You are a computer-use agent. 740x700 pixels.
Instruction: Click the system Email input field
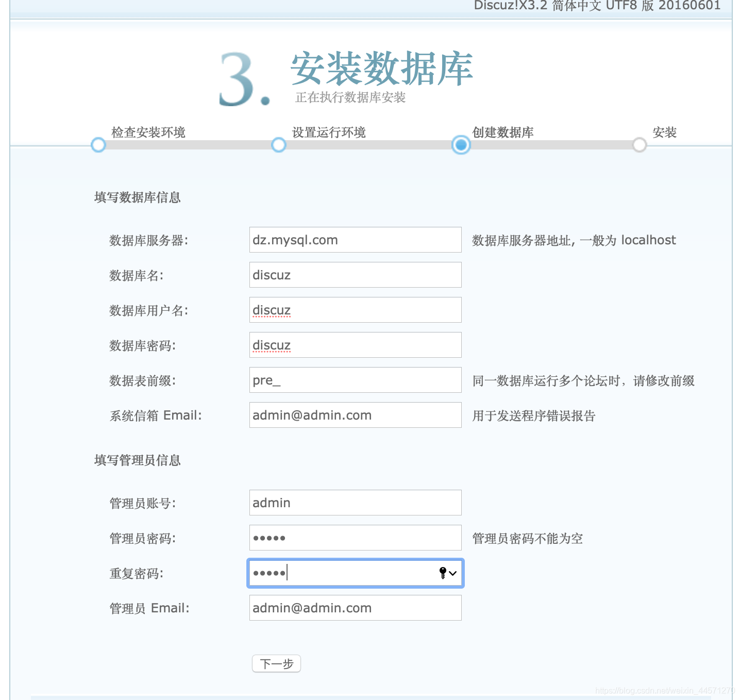pyautogui.click(x=356, y=415)
